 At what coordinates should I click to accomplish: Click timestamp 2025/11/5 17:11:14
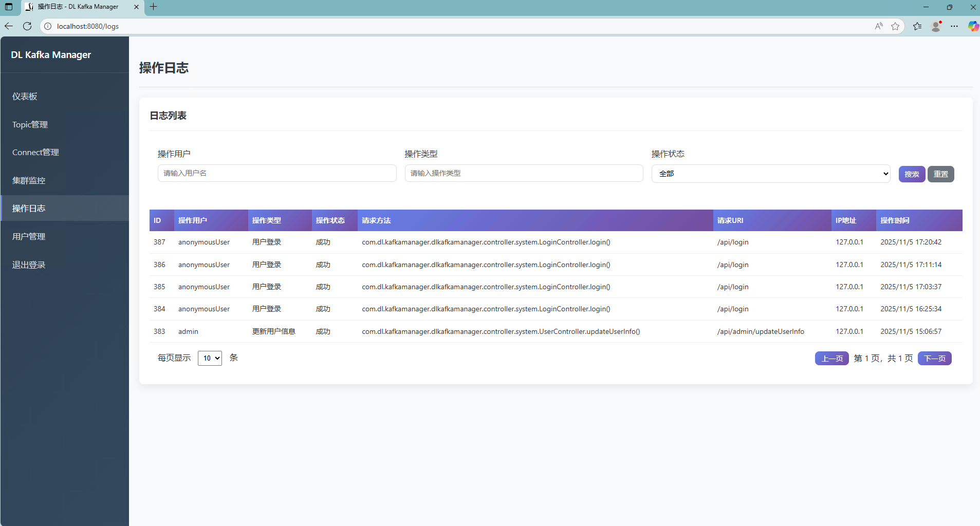[911, 265]
